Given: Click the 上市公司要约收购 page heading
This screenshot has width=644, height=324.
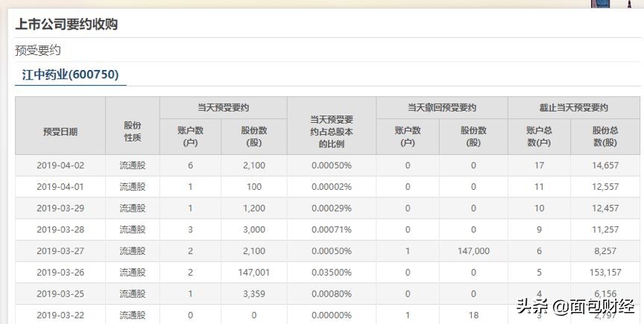Looking at the screenshot, I should (x=66, y=25).
